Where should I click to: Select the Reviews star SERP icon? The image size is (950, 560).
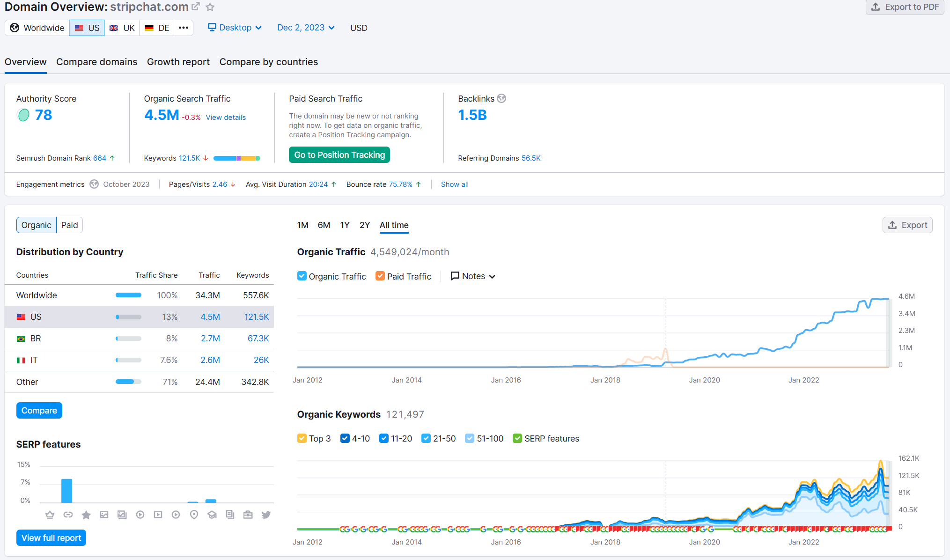click(86, 515)
